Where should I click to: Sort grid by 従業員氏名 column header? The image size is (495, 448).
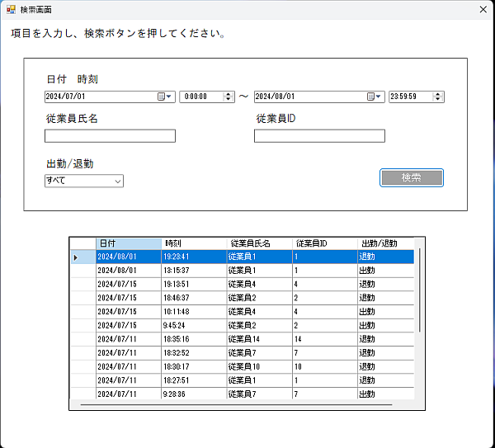(x=260, y=243)
